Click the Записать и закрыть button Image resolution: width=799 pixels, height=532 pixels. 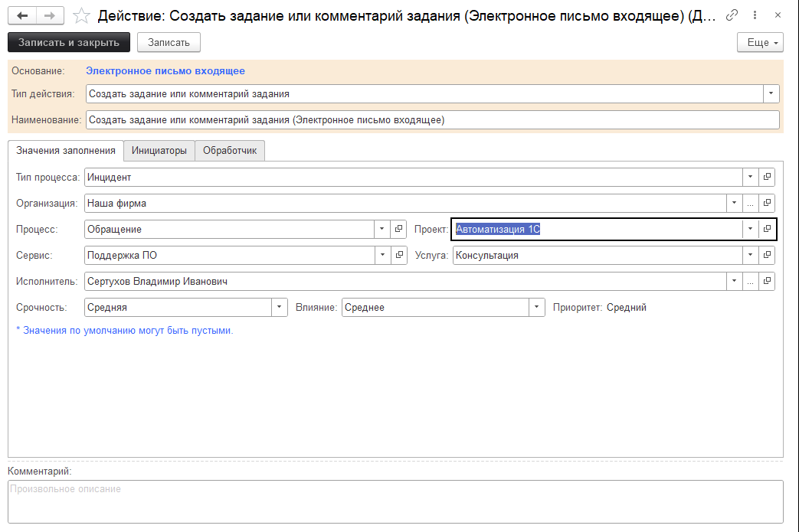69,43
